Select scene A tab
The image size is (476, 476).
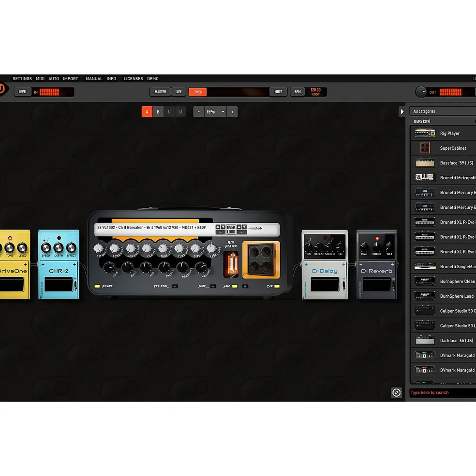click(147, 112)
